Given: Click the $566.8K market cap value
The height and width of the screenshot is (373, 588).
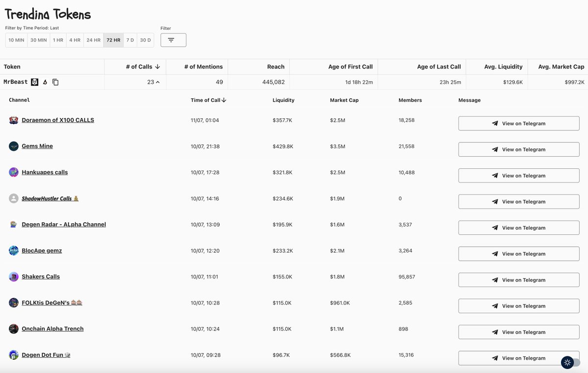Looking at the screenshot, I should [x=340, y=355].
